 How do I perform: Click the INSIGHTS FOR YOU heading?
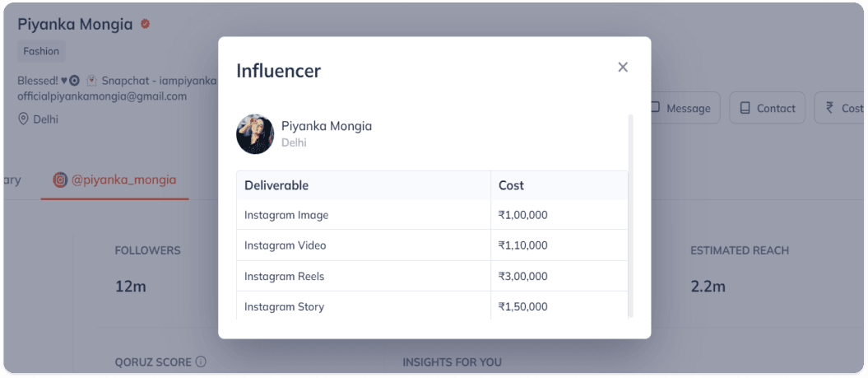[x=453, y=362]
